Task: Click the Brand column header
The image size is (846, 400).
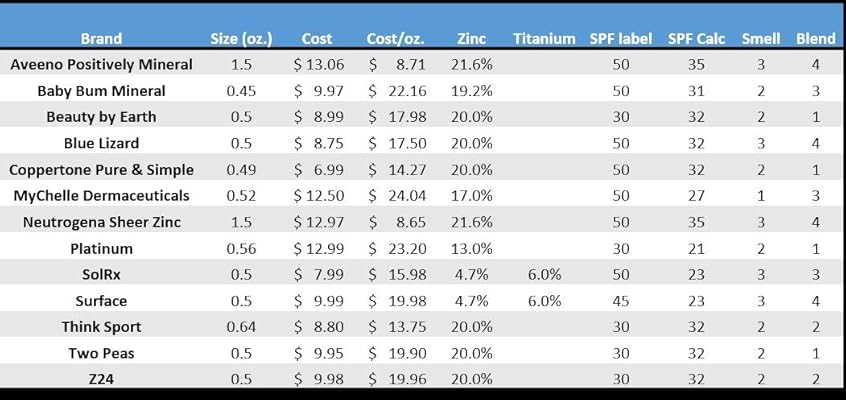Action: pos(101,39)
